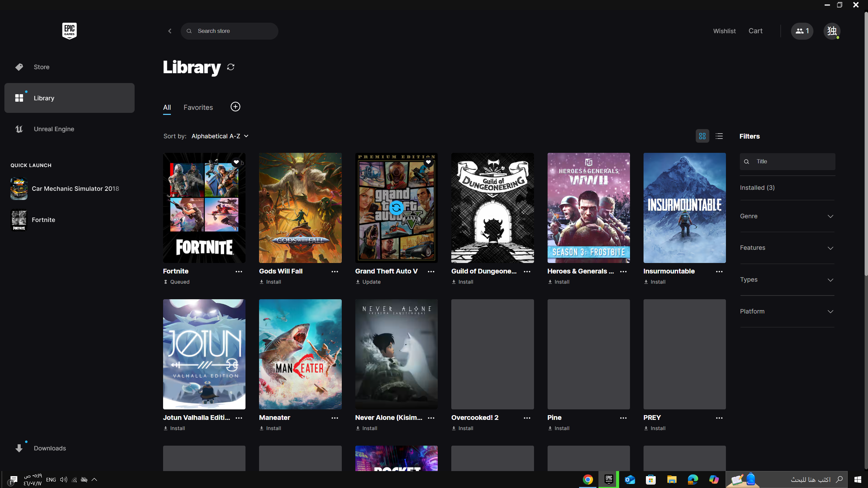Add a new collection with the plus icon
The height and width of the screenshot is (488, 868).
click(235, 107)
